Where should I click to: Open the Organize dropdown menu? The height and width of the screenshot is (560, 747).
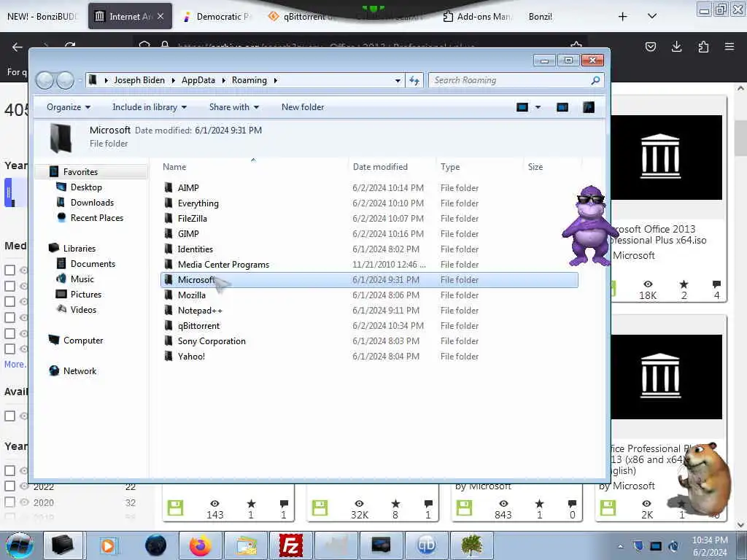point(69,107)
